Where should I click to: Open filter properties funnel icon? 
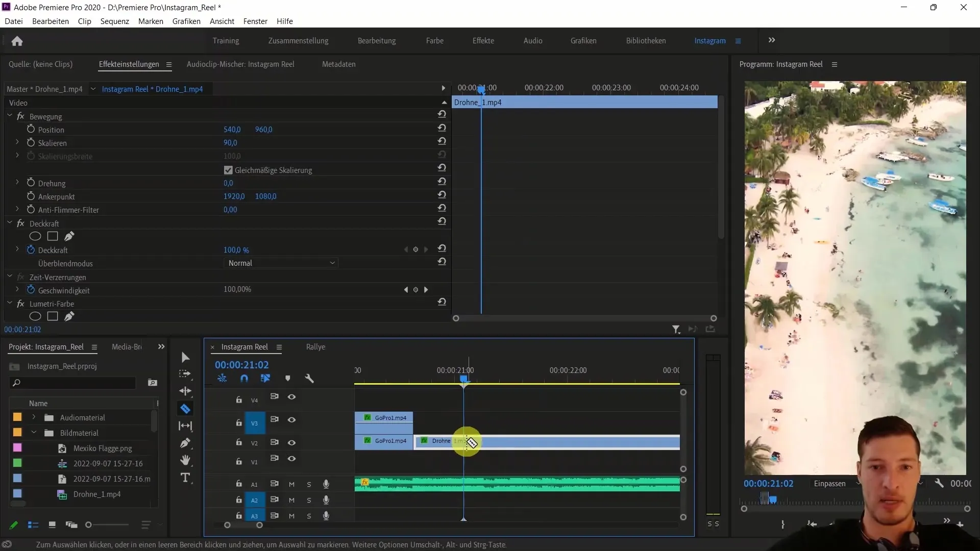point(676,330)
